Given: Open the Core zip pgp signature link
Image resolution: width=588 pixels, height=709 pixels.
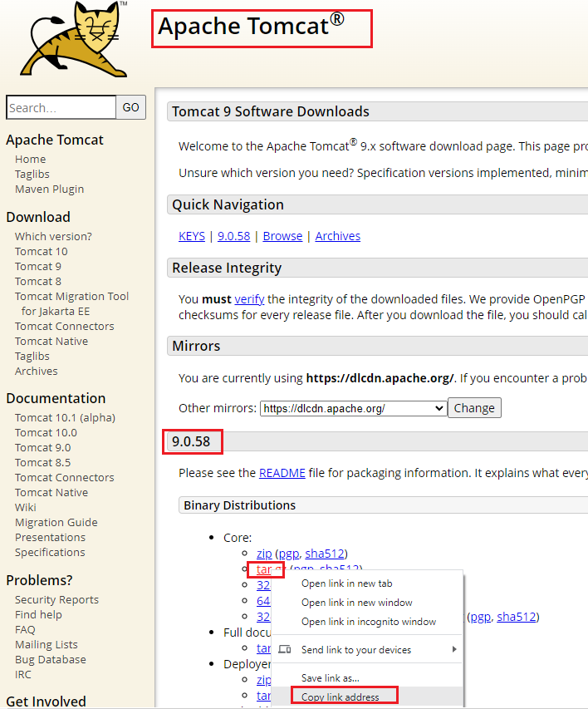Looking at the screenshot, I should [x=289, y=554].
